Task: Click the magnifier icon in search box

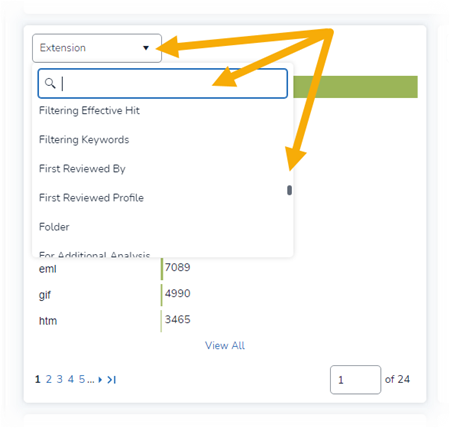Action: click(50, 83)
